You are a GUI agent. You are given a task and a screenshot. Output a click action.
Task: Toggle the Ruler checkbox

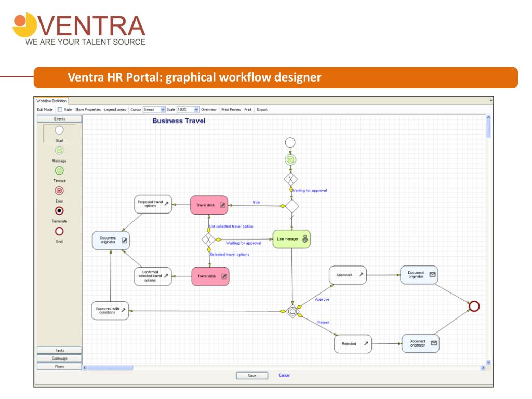pos(60,109)
